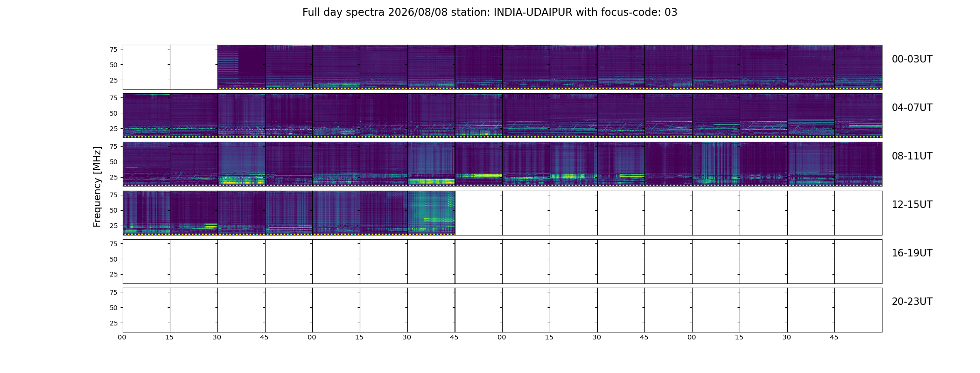Click the rightmost 45 tick label on the time axis
The image size is (980, 373).
click(x=834, y=338)
